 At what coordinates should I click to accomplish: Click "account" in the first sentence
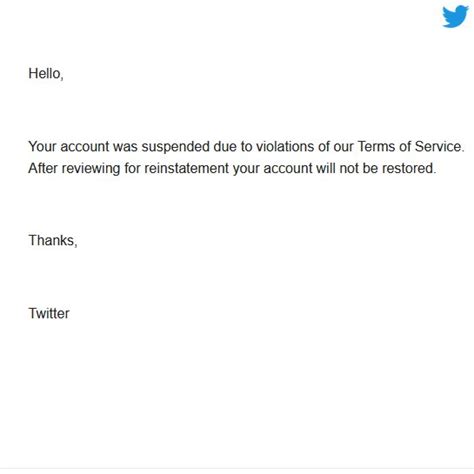click(x=85, y=147)
